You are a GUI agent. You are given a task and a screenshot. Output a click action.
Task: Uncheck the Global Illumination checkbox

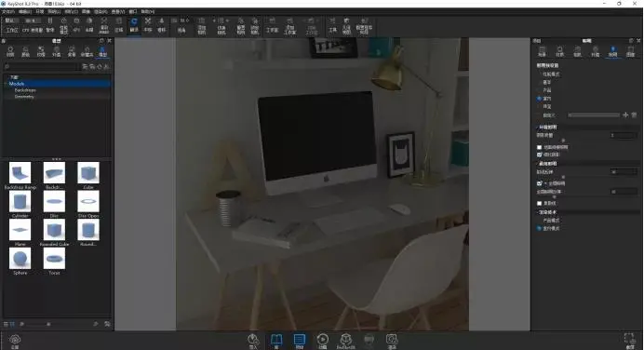[539, 183]
